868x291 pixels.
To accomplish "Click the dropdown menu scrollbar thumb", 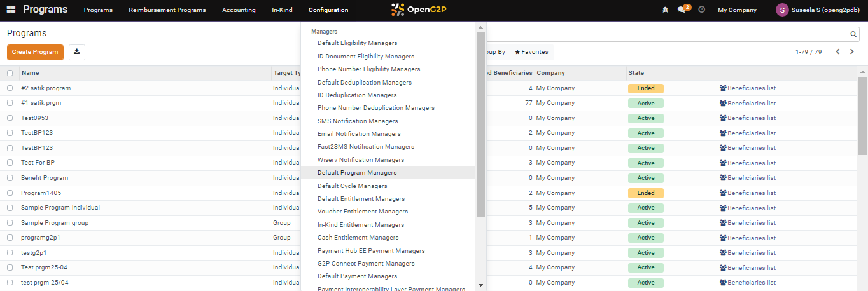I will (481, 121).
